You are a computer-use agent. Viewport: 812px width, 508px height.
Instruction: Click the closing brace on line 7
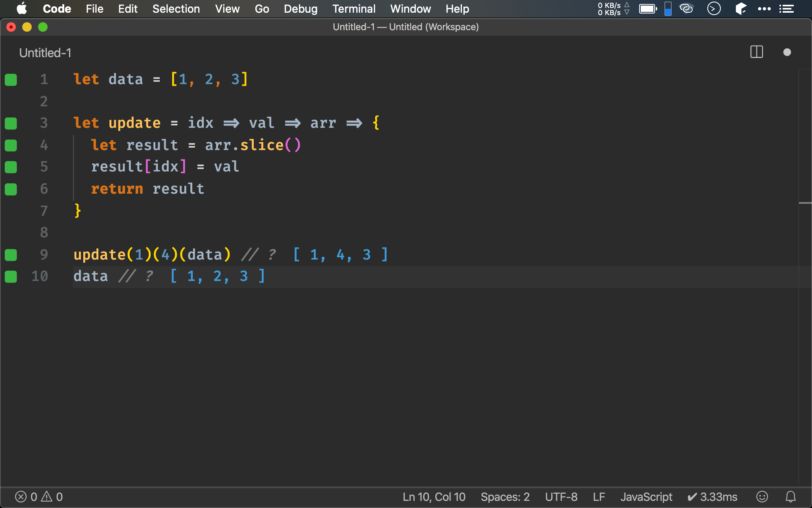(78, 211)
